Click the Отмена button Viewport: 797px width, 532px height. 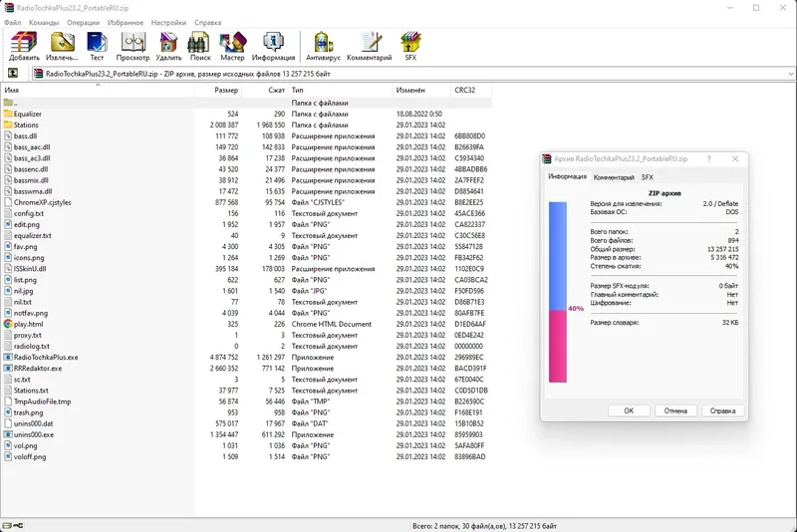coord(675,410)
